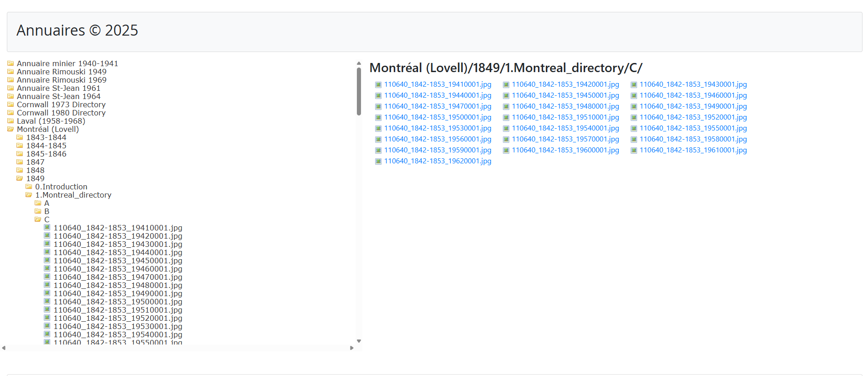Click the tree panel vertical scrollbar thumb
868x376 pixels.
pyautogui.click(x=359, y=91)
